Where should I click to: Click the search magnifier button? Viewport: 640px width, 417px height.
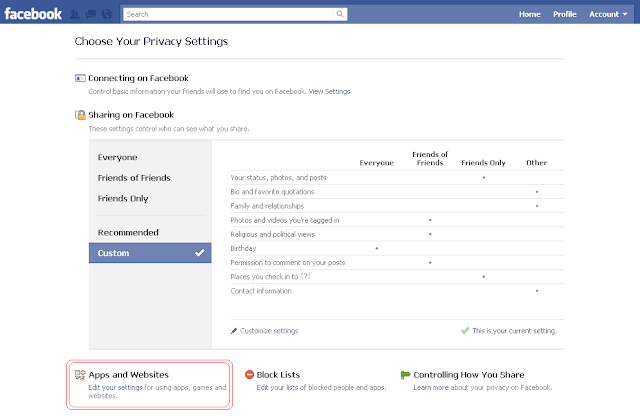340,14
